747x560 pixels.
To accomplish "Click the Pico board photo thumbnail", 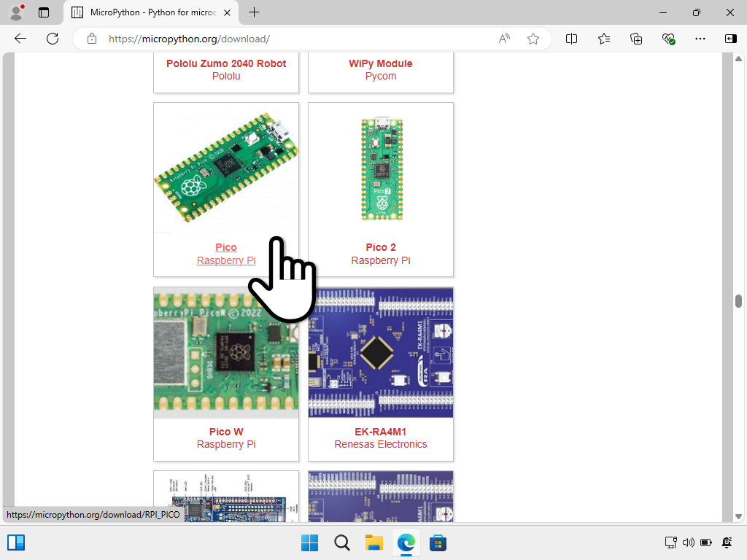I will (x=226, y=168).
